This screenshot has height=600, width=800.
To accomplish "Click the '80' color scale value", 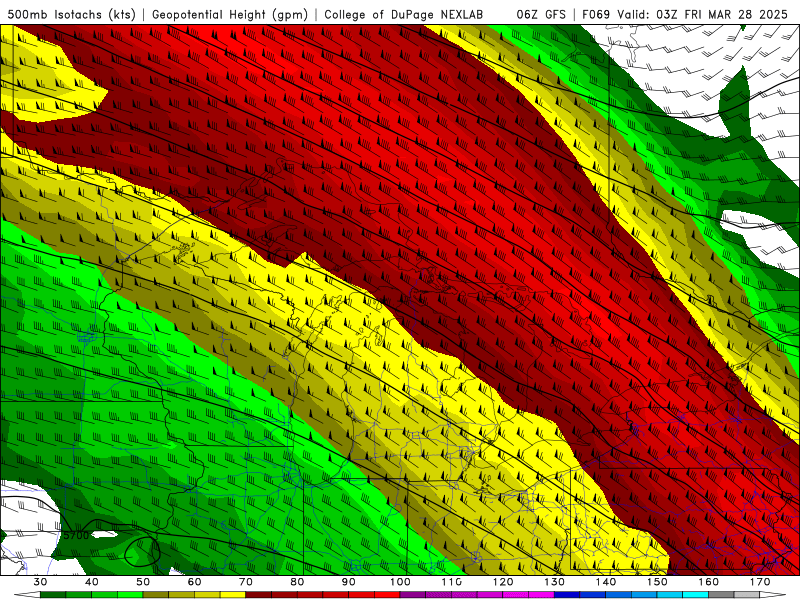I will [x=297, y=582].
